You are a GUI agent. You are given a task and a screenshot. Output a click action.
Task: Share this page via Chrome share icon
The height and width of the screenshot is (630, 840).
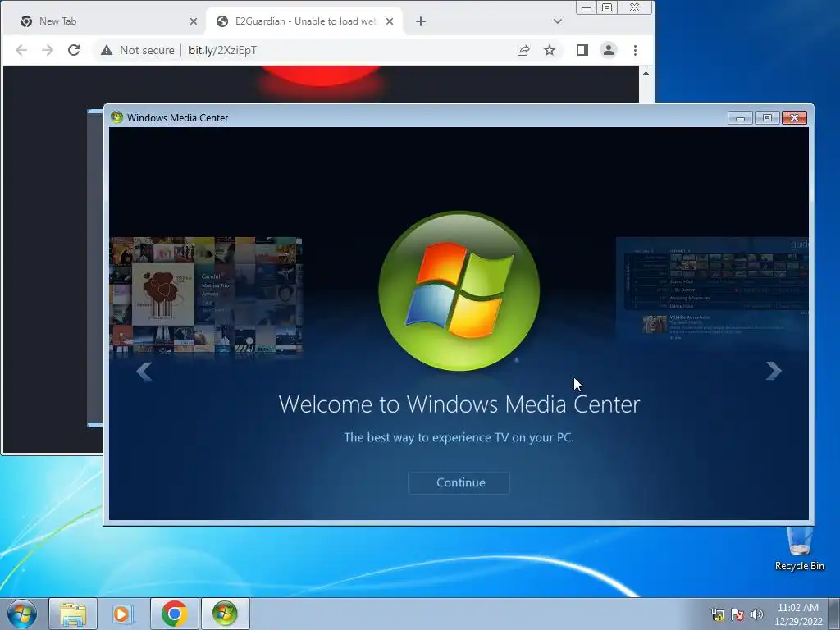(523, 50)
